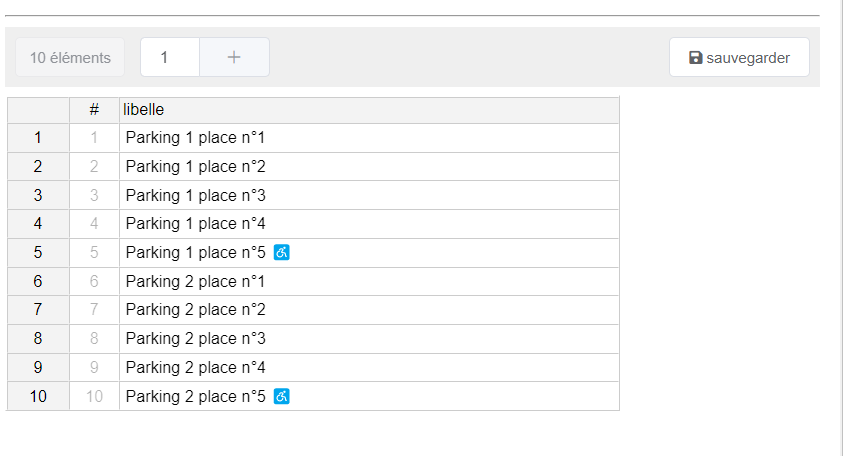Image resolution: width=843 pixels, height=456 pixels.
Task: Select the id cell containing 7
Action: 94,310
